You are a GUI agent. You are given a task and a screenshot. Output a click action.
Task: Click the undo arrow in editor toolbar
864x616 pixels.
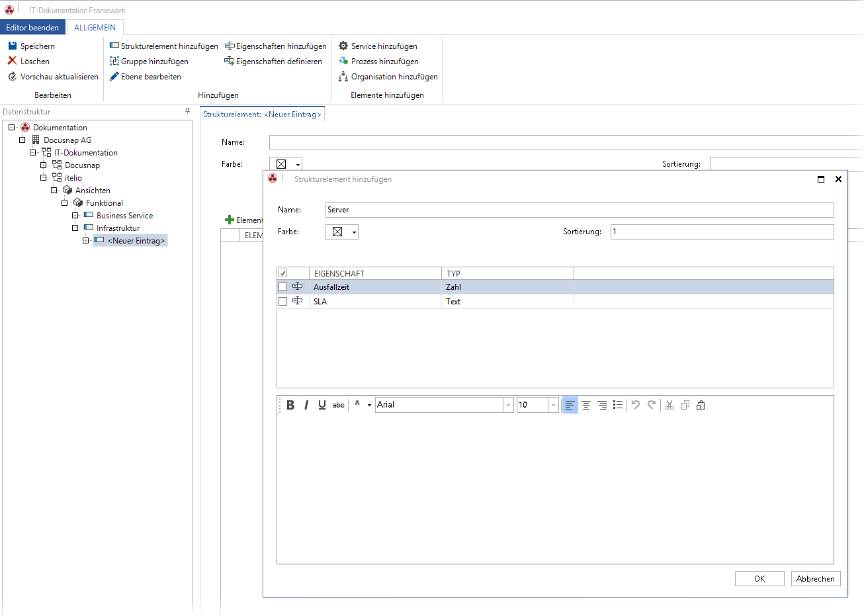636,405
